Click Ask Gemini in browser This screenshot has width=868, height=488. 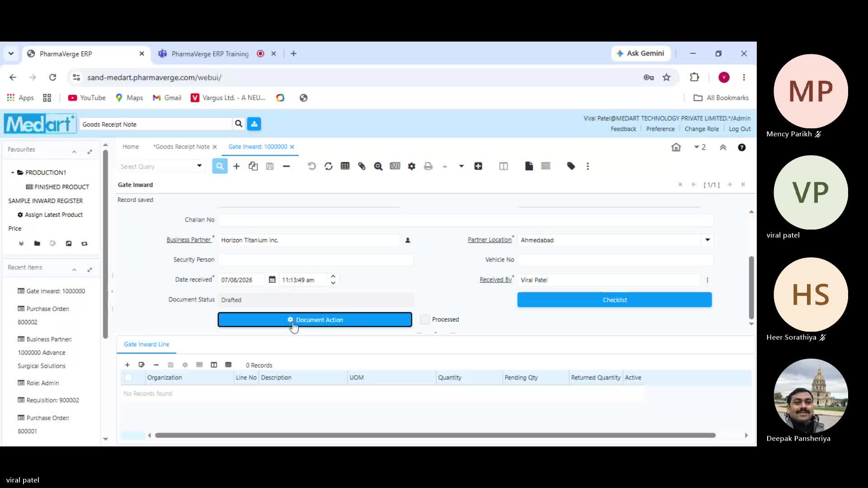click(x=640, y=53)
